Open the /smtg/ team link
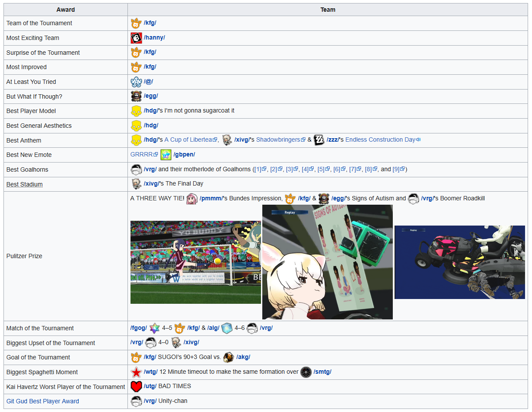Screen dimensions: 532x412 pos(322,372)
